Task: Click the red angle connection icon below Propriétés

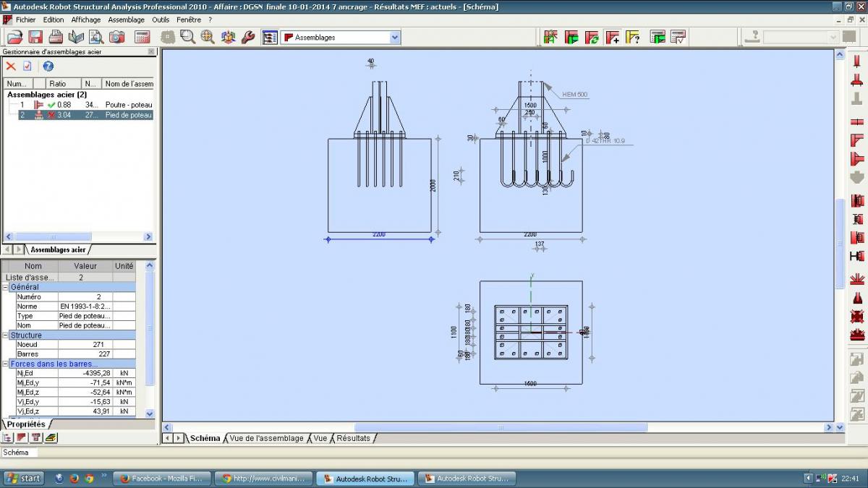Action: click(22, 437)
